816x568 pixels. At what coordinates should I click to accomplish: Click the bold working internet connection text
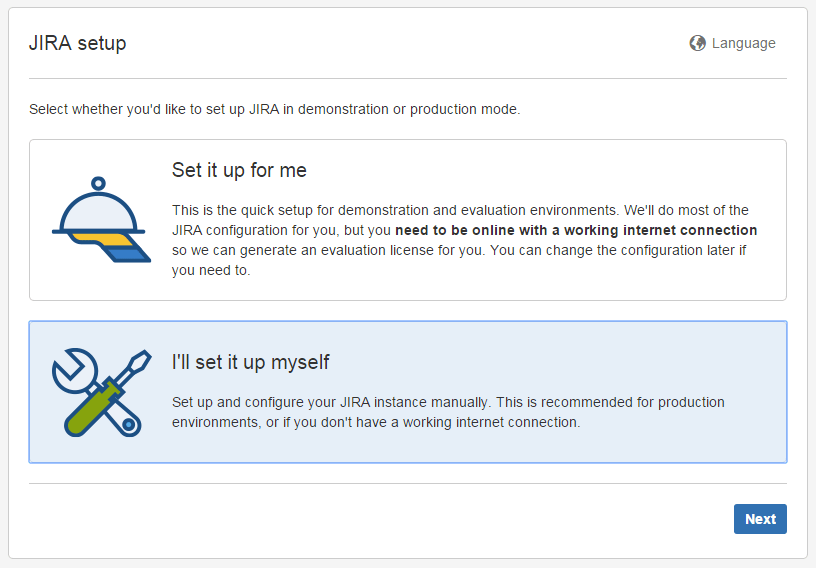[x=576, y=230]
